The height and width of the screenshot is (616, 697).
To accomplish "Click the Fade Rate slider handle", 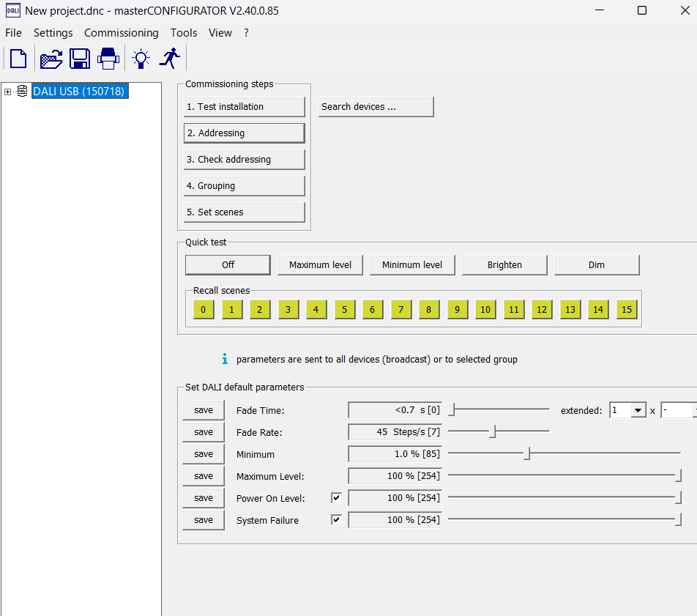I will [x=493, y=431].
